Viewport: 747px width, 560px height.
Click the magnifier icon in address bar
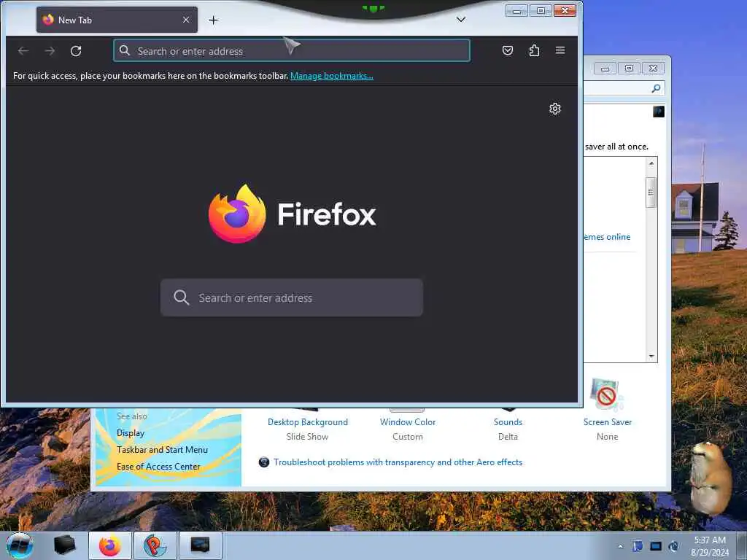click(125, 50)
